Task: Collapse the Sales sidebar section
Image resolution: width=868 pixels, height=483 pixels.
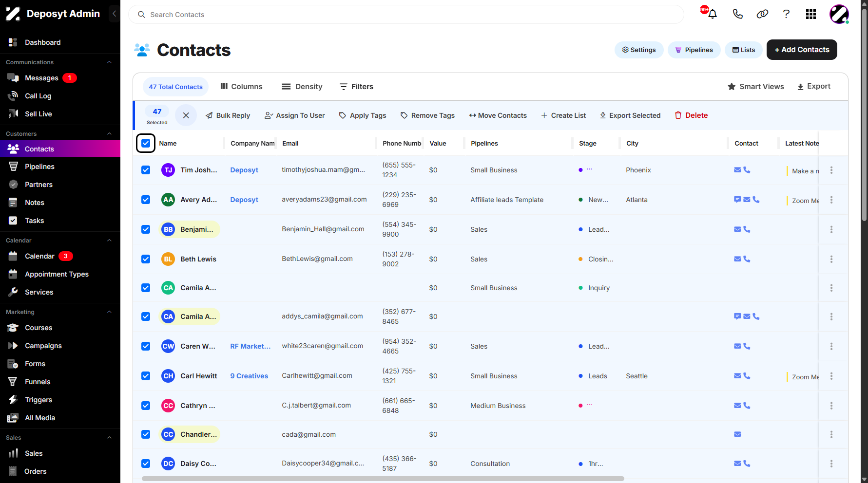Action: [109, 438]
